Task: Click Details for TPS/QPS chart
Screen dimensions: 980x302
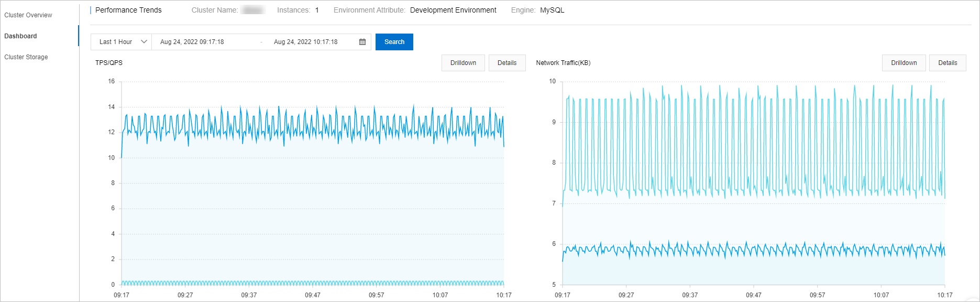Action: (x=507, y=63)
